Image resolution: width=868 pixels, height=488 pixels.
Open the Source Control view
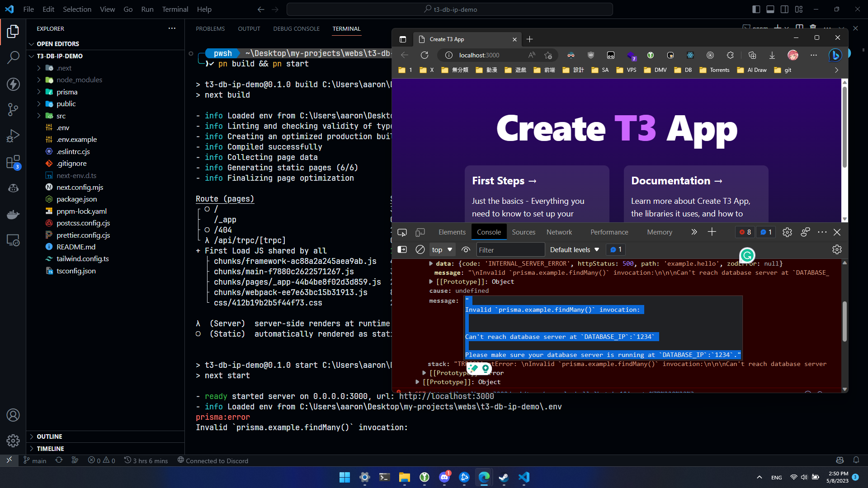click(x=13, y=109)
